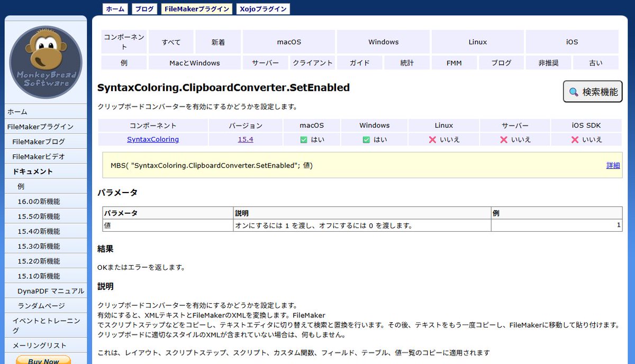This screenshot has height=364, width=635.
Task: Open the ブログ top tab
Action: [x=144, y=9]
